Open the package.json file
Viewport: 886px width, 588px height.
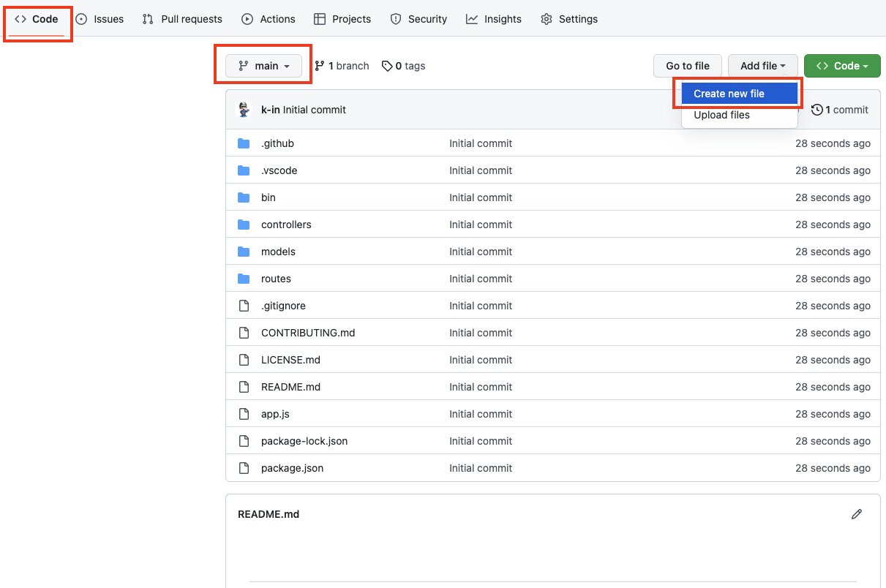pyautogui.click(x=292, y=468)
